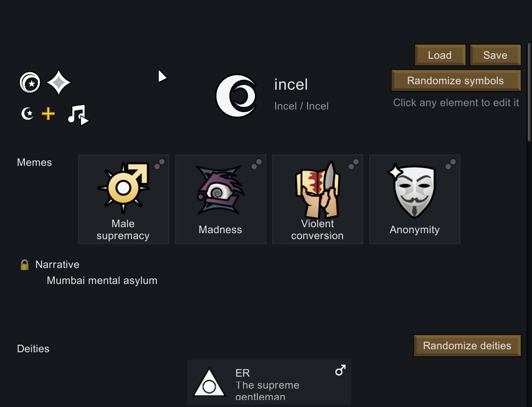
Task: Select the Anonymity mask meme
Action: pos(415,199)
